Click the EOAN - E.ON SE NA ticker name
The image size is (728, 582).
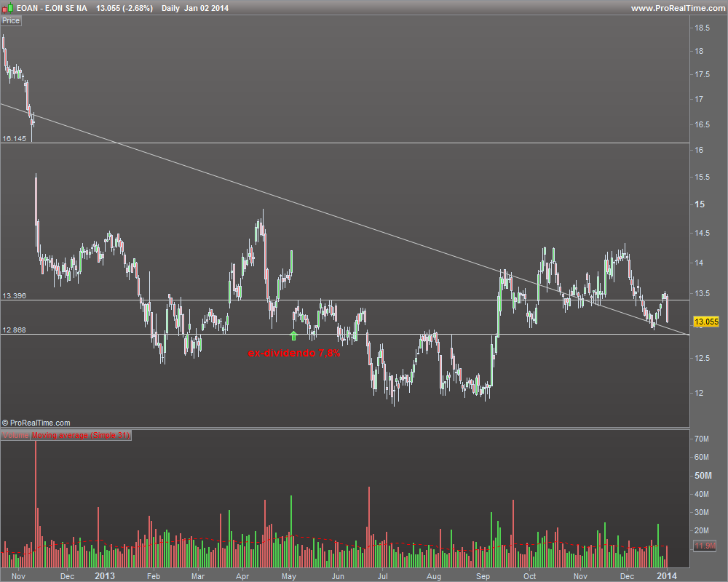52,8
